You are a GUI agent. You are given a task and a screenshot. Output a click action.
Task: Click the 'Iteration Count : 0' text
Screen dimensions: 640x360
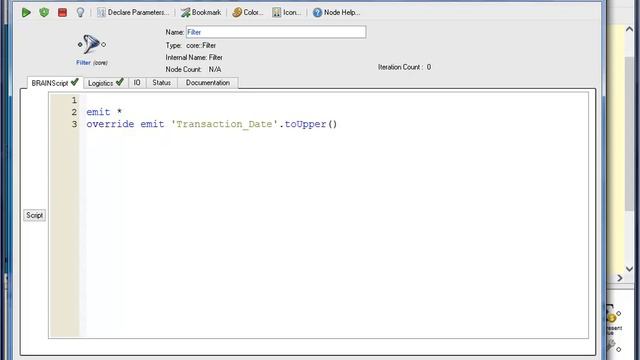click(404, 67)
